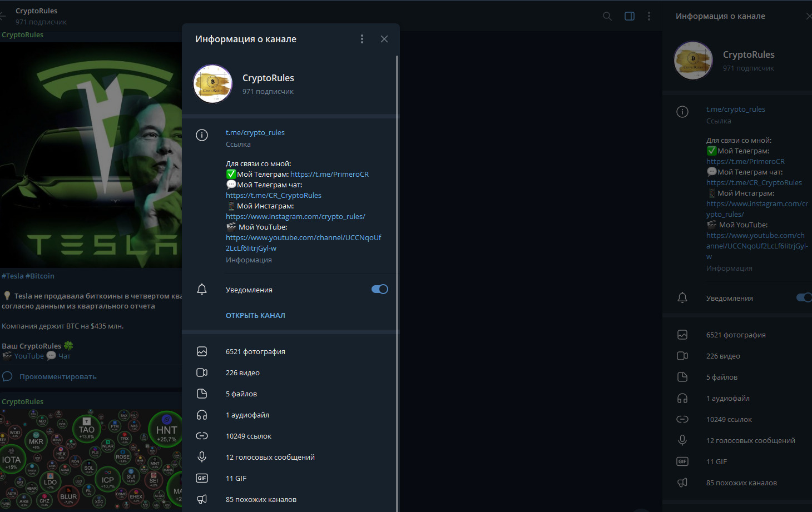The width and height of the screenshot is (812, 512).
Task: Click the CryptoRules sender name above crypto bubbles post
Action: pos(22,401)
